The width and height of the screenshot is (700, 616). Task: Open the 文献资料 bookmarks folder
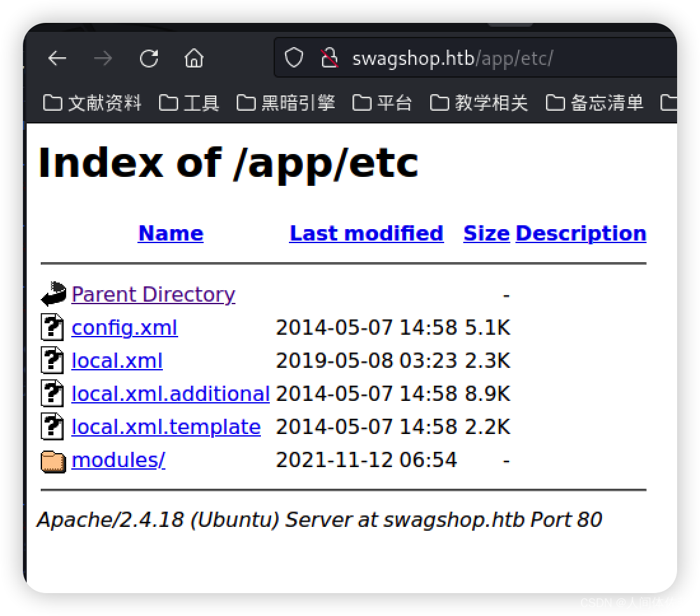92,102
